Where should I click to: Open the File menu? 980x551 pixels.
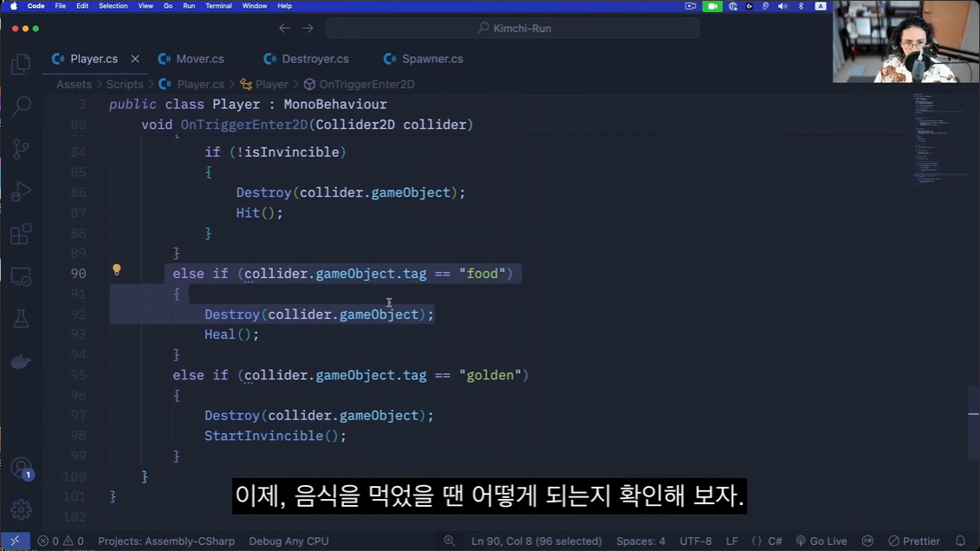click(60, 5)
